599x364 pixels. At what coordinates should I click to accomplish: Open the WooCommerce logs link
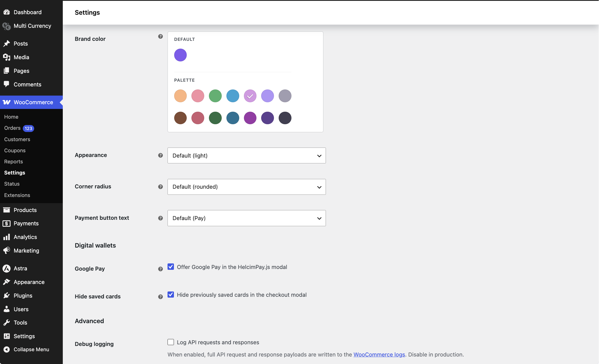point(379,355)
